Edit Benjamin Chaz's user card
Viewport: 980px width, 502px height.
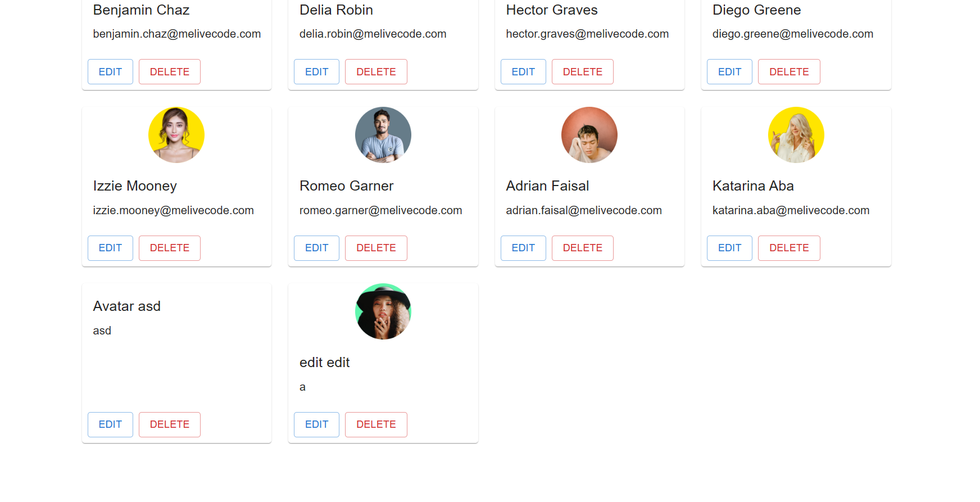pos(110,72)
